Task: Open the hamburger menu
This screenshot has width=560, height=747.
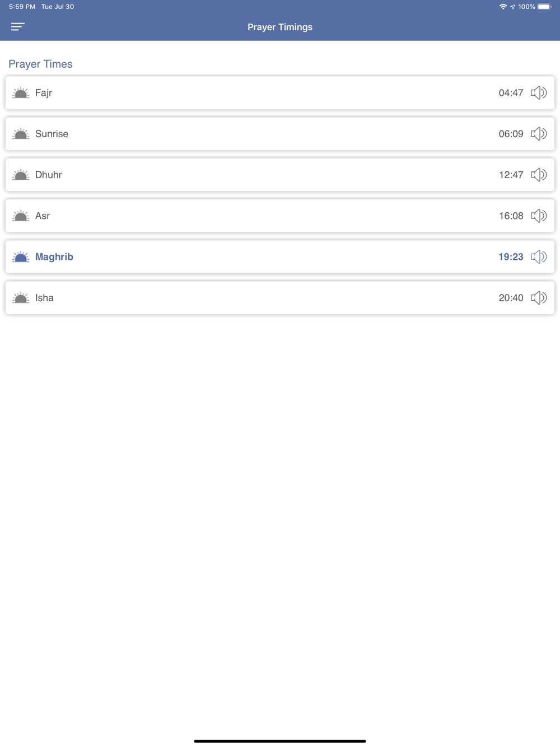Action: (18, 27)
